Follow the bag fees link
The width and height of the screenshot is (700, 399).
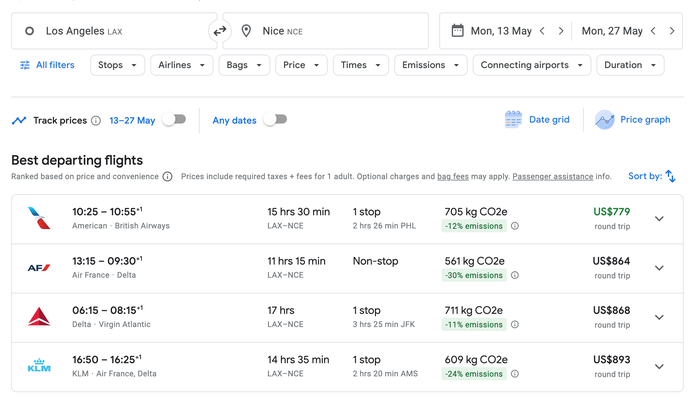click(453, 177)
